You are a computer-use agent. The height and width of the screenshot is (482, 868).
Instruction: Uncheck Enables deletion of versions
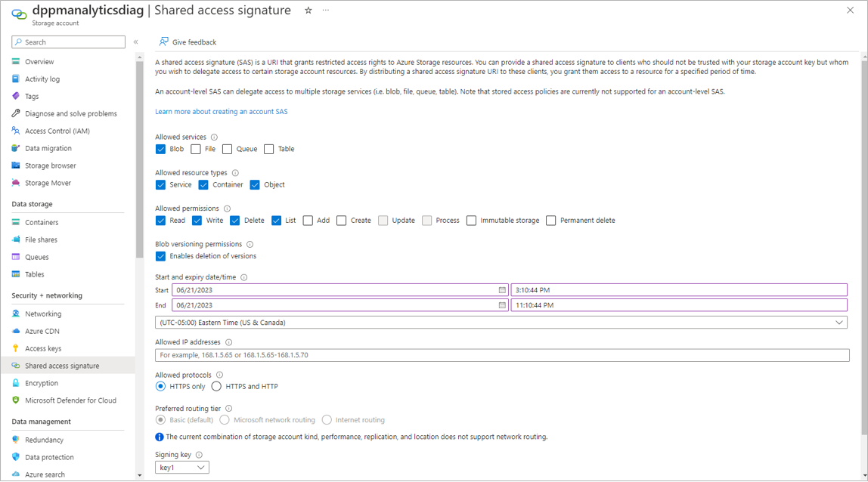click(x=160, y=256)
